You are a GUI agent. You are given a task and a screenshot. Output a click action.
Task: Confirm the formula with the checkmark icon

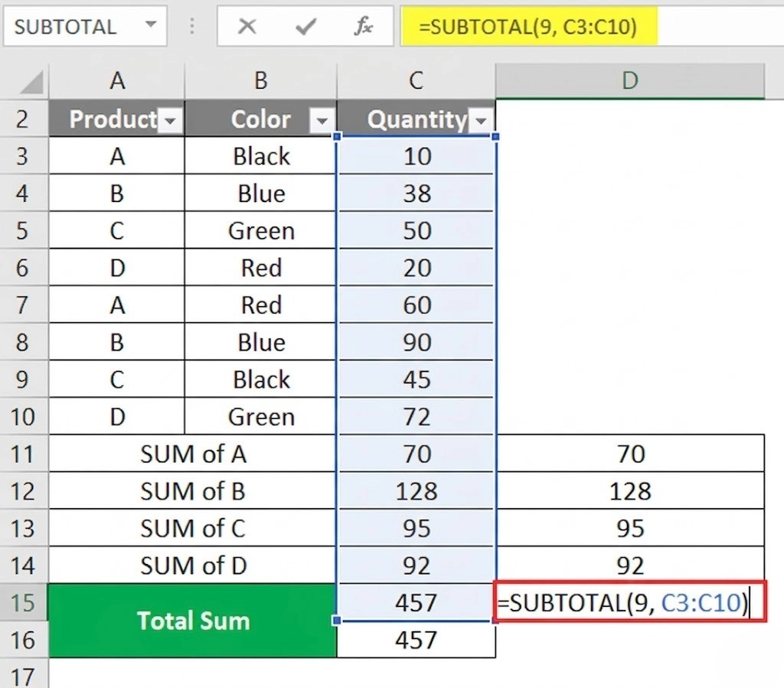(x=305, y=26)
